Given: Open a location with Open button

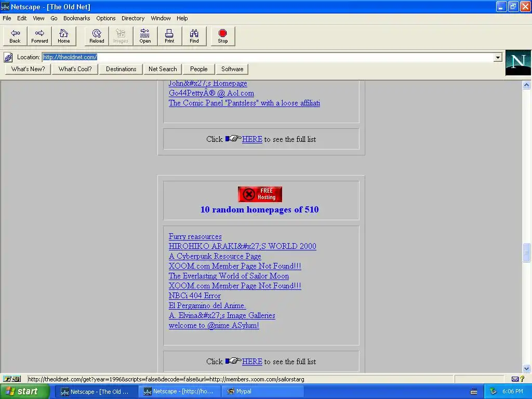Looking at the screenshot, I should point(145,36).
